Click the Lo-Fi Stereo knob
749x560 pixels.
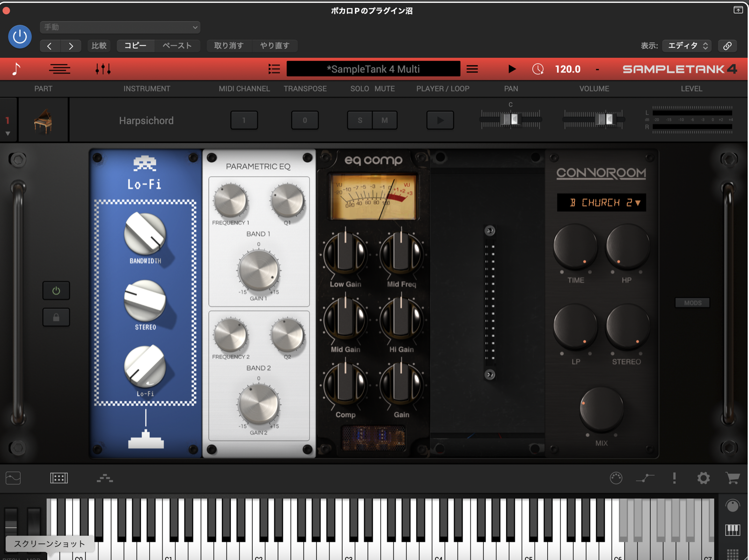pos(145,301)
